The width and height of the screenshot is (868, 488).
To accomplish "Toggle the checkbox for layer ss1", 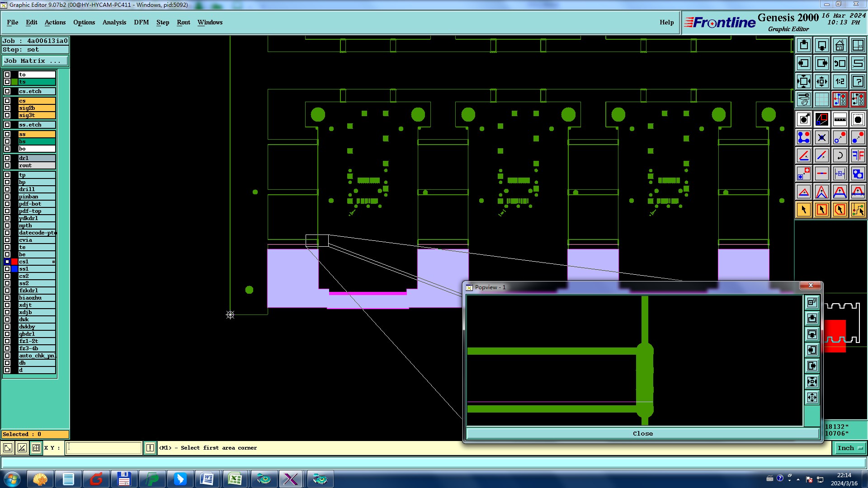I will pos(7,269).
